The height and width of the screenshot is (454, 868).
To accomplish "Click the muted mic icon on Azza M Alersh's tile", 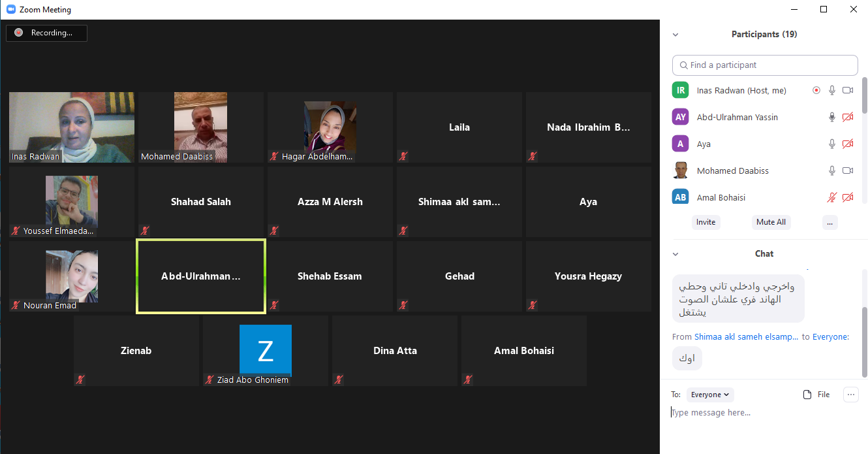I will [x=274, y=231].
